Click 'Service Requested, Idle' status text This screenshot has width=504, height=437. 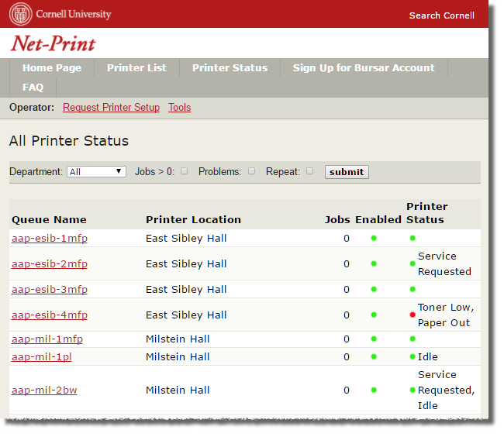click(x=446, y=390)
